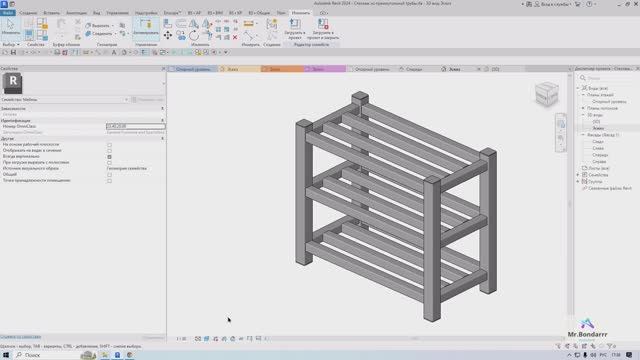The image size is (640, 360).
Task: Click the Rotate tool in Modify panel
Action: (194, 36)
